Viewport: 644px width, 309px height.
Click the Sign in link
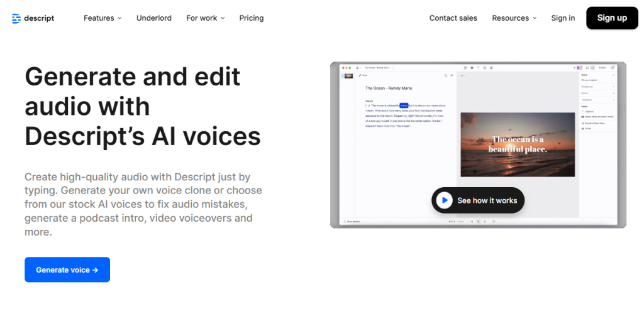pos(563,18)
